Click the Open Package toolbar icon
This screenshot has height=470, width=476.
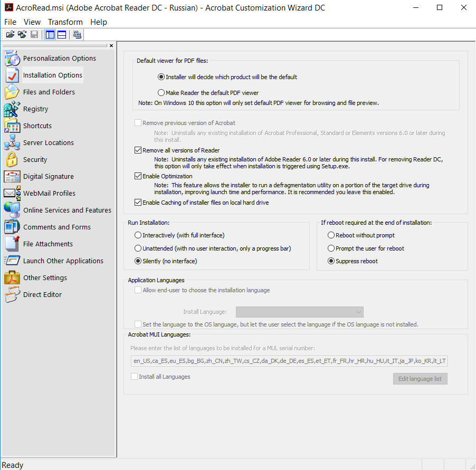(10, 35)
